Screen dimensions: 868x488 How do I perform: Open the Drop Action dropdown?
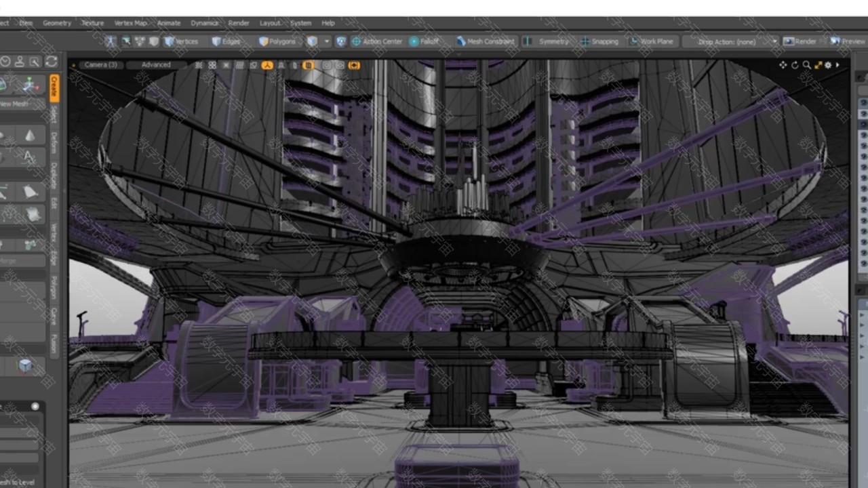[730, 42]
